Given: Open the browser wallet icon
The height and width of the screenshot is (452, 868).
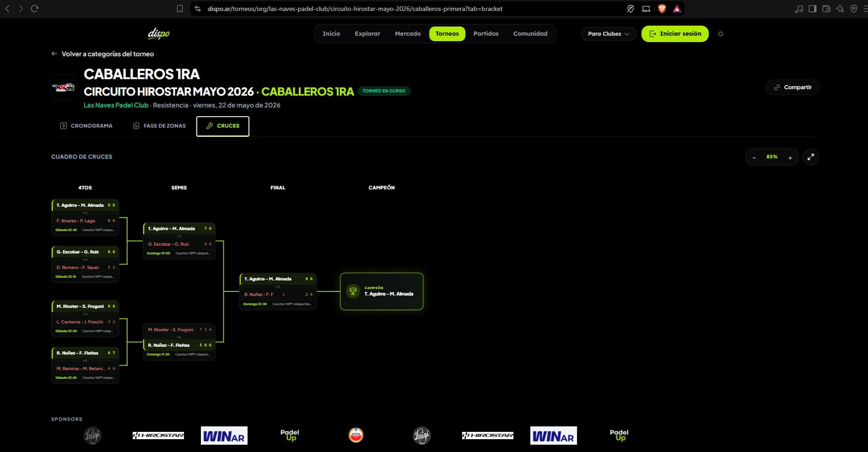Looking at the screenshot, I should [826, 9].
